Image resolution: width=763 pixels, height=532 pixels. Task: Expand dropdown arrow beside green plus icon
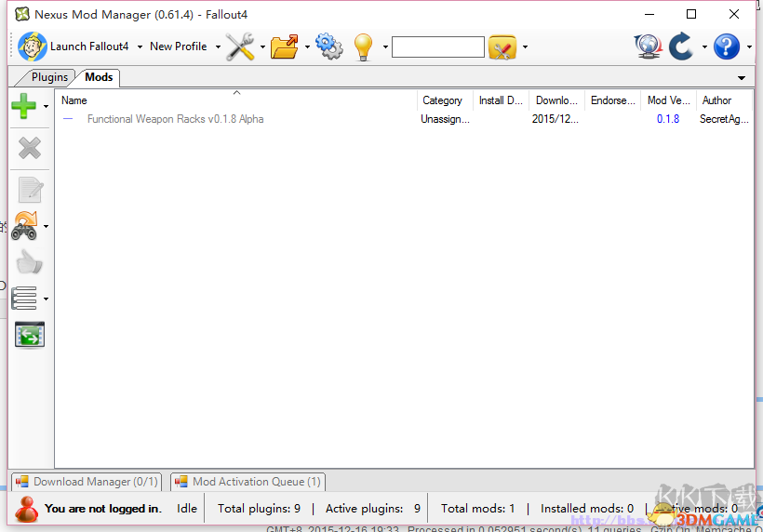(x=46, y=106)
